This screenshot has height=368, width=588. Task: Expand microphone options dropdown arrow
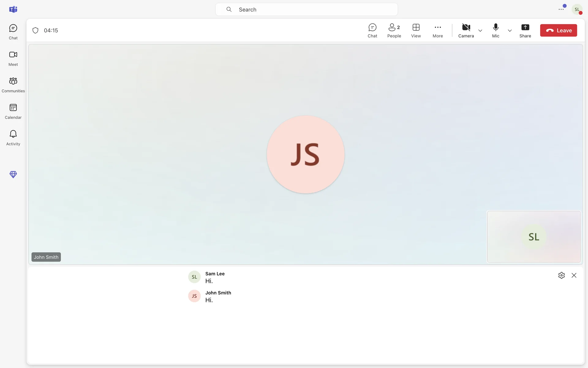click(510, 31)
